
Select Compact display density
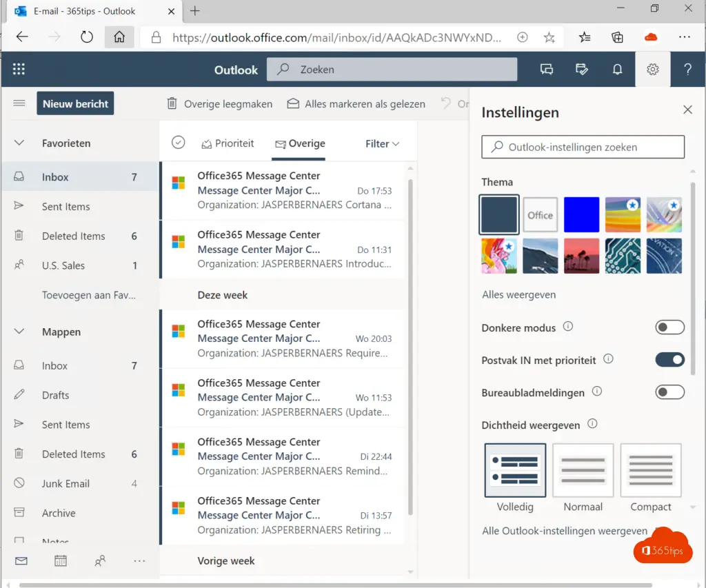point(651,470)
